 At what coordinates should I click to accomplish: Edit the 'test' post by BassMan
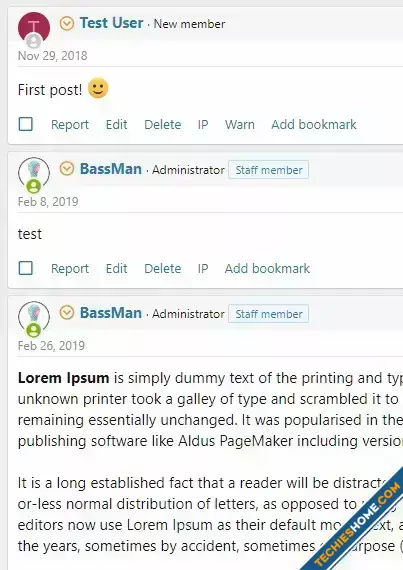point(116,268)
